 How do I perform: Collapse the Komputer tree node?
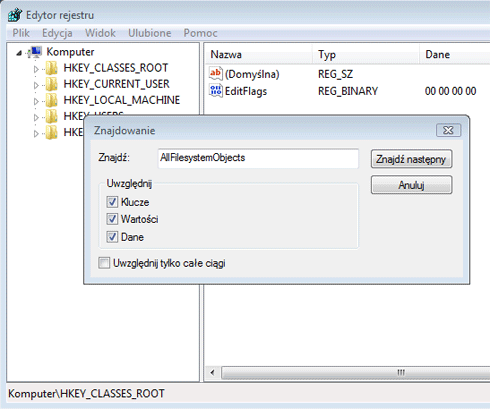[19, 53]
